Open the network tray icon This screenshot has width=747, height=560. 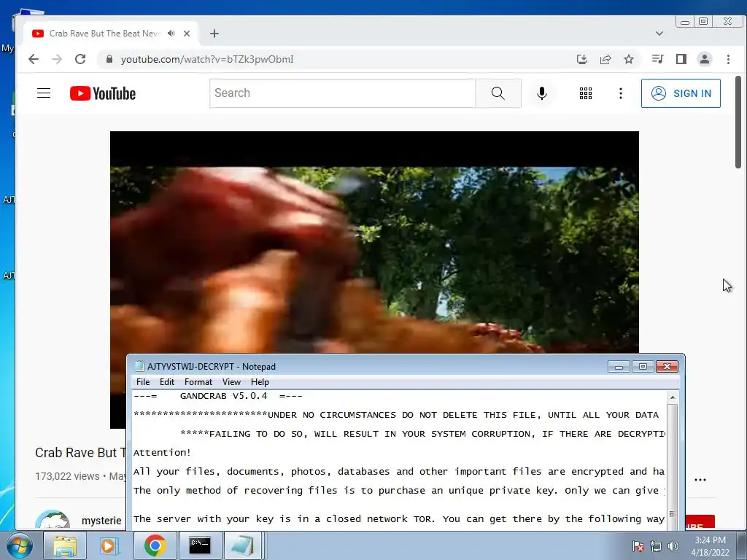point(656,546)
